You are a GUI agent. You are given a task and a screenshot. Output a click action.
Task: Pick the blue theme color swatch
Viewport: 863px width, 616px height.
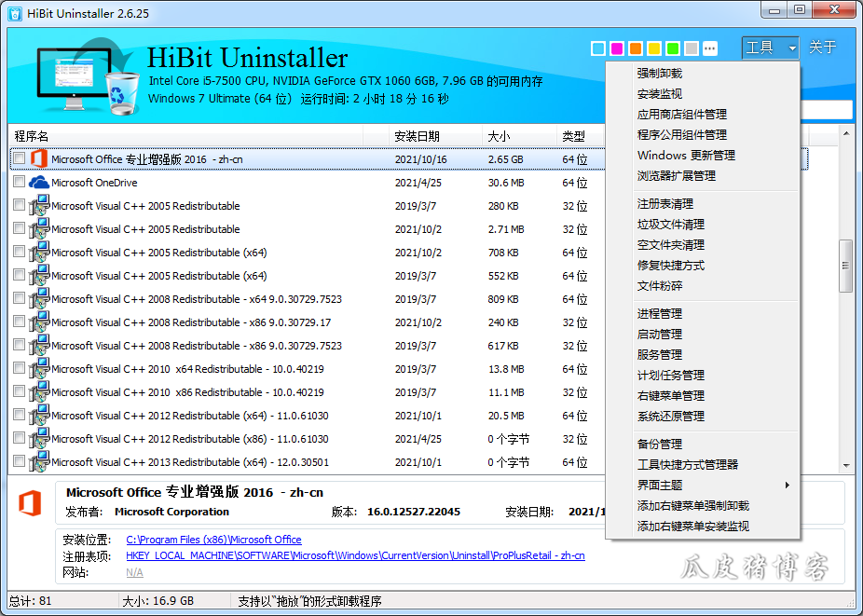(598, 48)
